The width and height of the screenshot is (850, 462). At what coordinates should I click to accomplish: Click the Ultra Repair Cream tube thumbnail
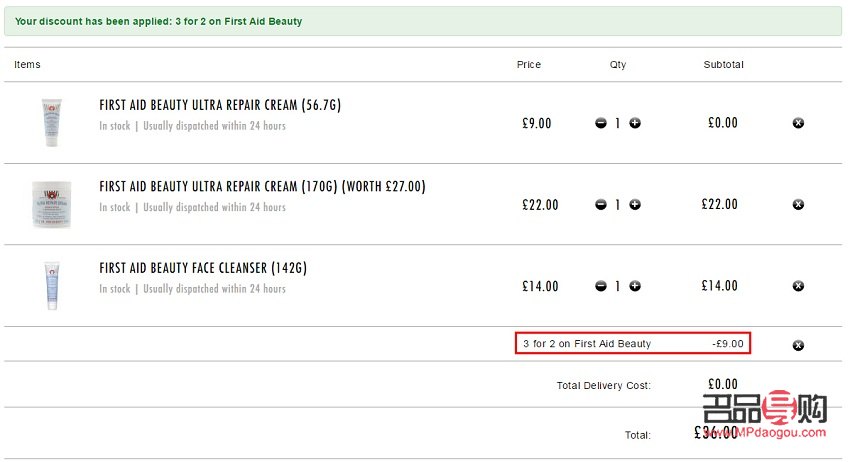pos(51,123)
